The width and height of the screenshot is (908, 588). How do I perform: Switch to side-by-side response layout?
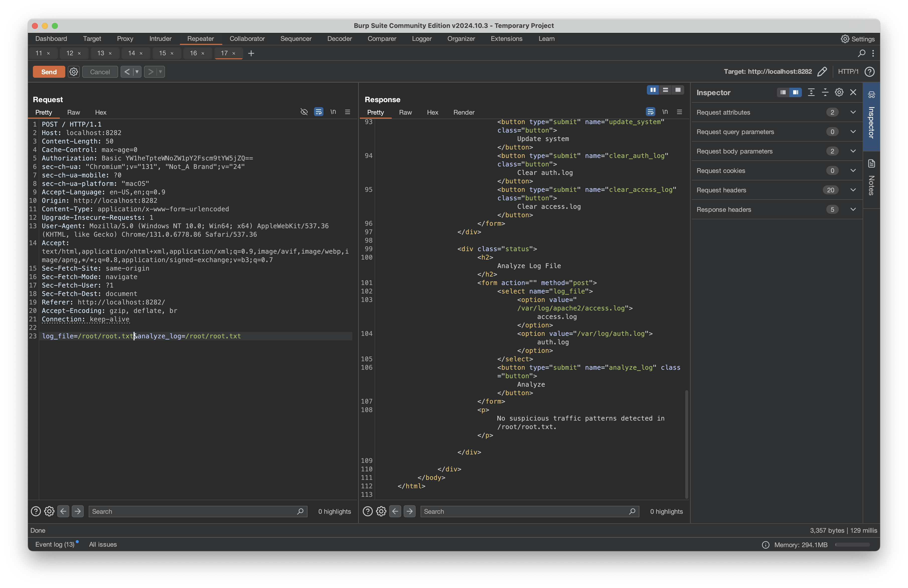653,90
